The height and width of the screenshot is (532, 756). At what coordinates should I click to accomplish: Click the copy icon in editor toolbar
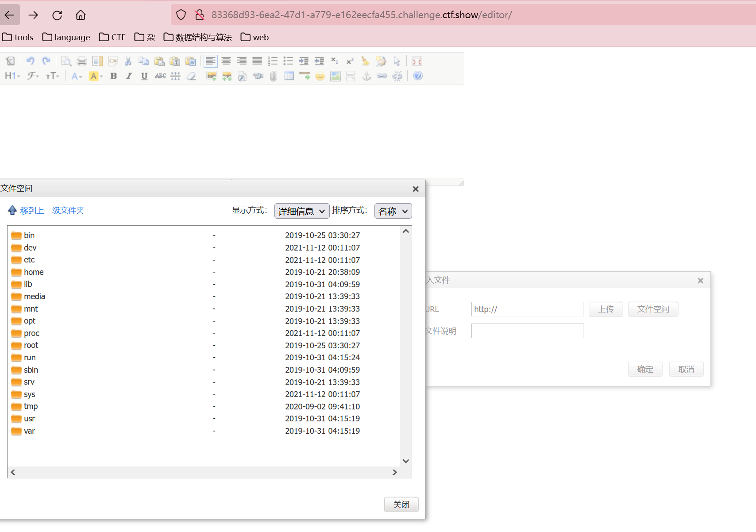tap(143, 61)
